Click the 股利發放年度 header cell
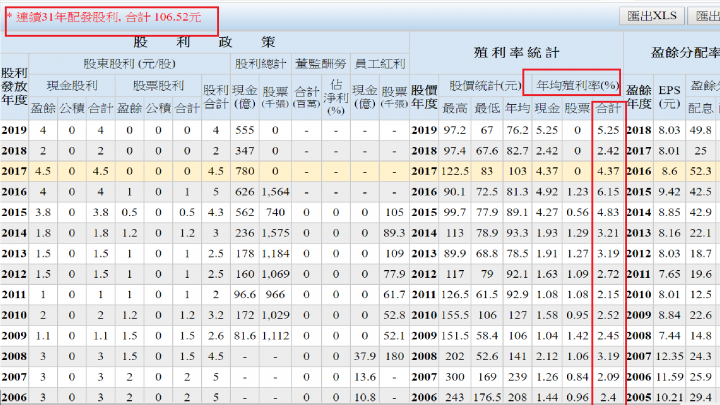Viewport: 720px width, 405px height. point(14,86)
